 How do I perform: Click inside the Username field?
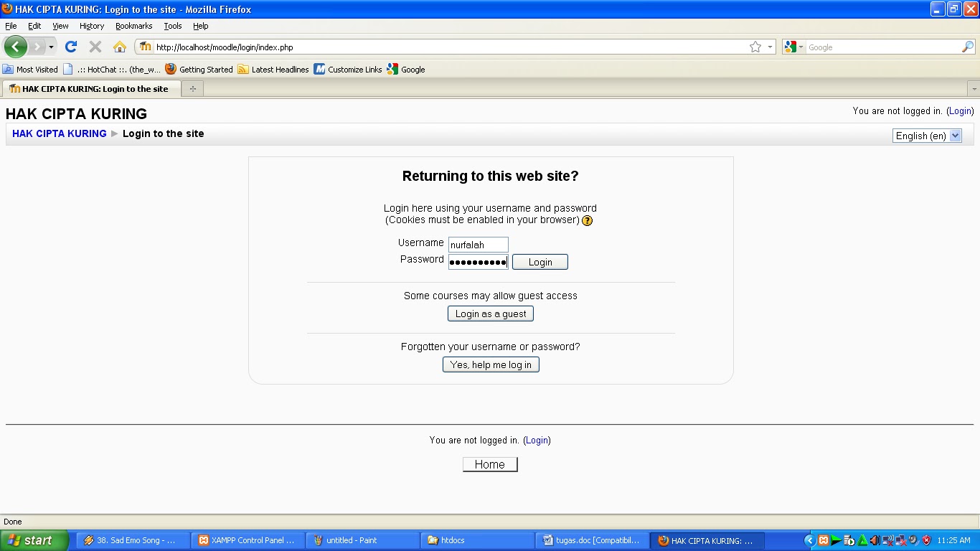point(478,244)
